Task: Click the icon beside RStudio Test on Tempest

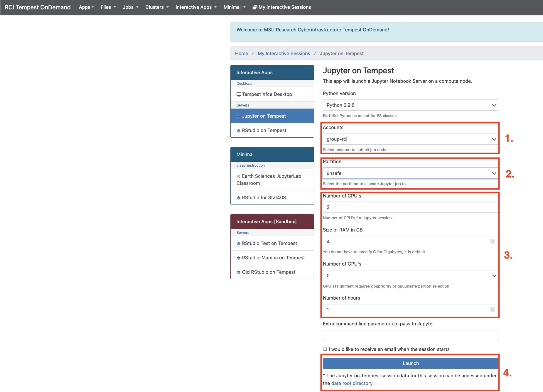Action: [239, 244]
